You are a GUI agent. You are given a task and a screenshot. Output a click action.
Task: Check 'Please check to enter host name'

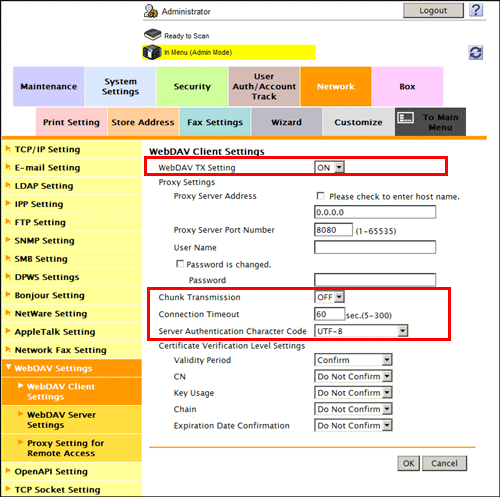(x=320, y=196)
